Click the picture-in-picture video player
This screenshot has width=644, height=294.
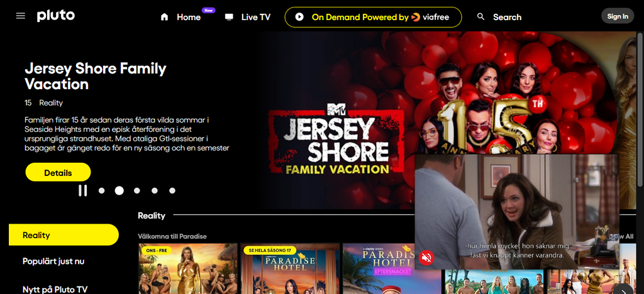517,212
